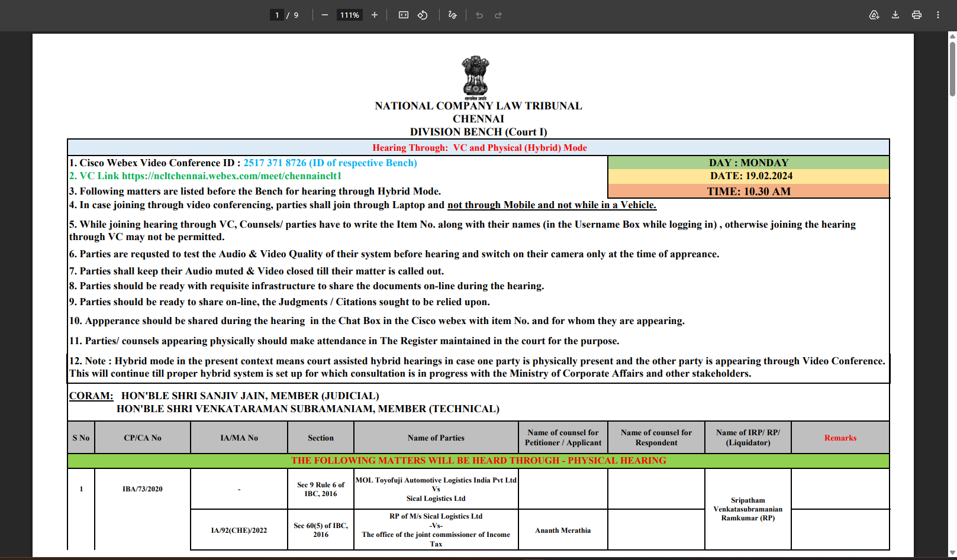Screen dimensions: 957x560
Task: Click 'TIME: 10.30 AM' cell
Action: click(x=749, y=191)
